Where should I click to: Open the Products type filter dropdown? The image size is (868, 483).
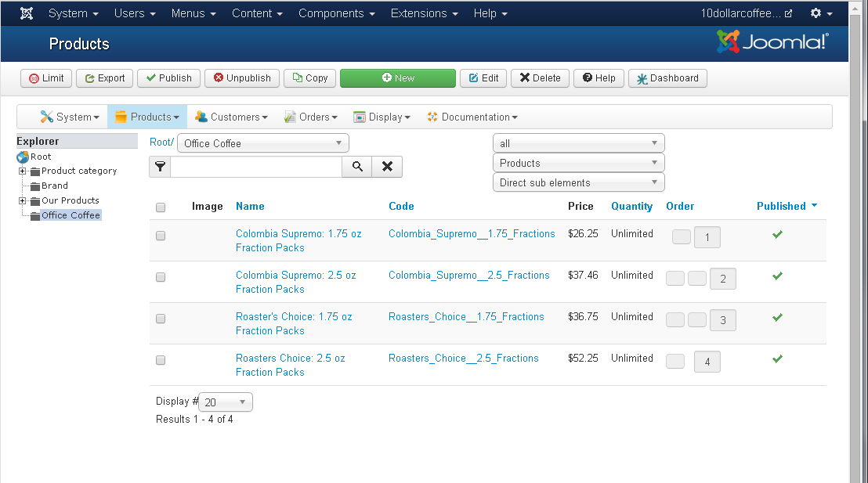click(x=578, y=163)
